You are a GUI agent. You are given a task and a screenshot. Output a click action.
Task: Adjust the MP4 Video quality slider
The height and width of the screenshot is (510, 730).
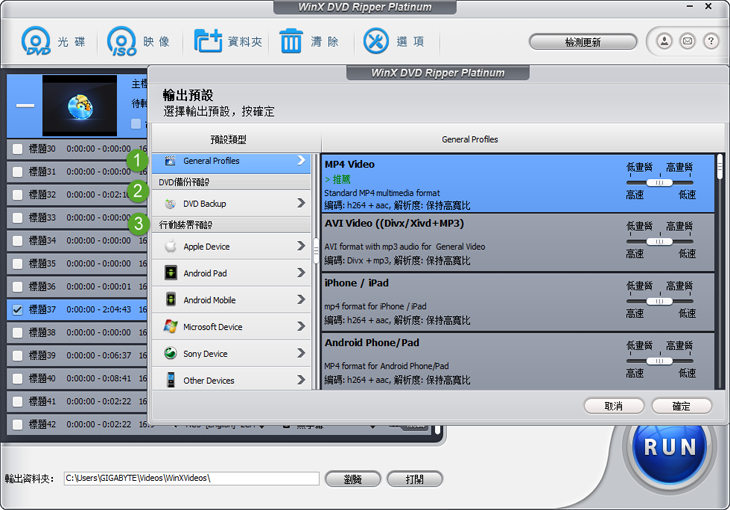tap(659, 183)
